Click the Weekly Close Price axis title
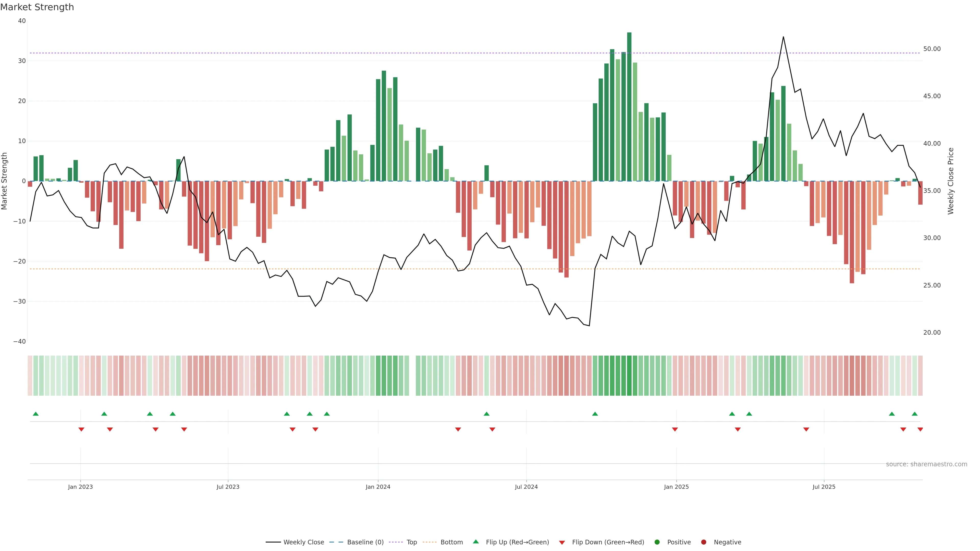This screenshot has width=980, height=551. [951, 181]
